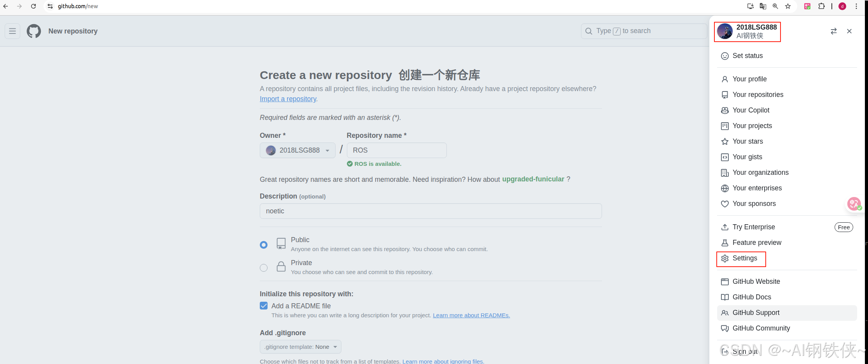Open Your projects
The width and height of the screenshot is (868, 364).
click(x=787, y=126)
